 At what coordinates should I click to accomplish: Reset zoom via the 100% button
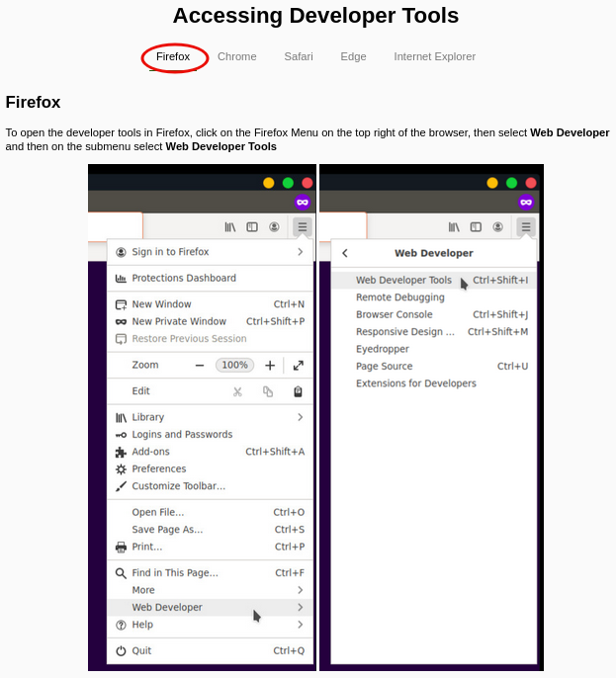point(234,365)
